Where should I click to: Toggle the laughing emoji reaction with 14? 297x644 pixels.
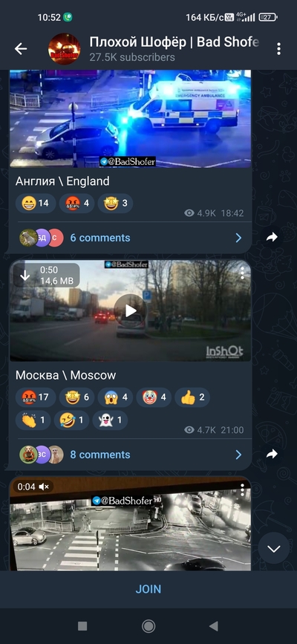tap(36, 204)
